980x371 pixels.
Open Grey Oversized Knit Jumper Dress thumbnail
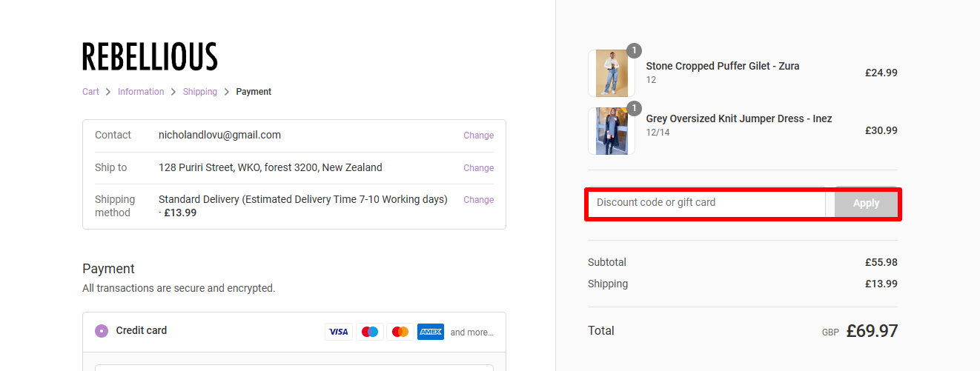(x=612, y=131)
